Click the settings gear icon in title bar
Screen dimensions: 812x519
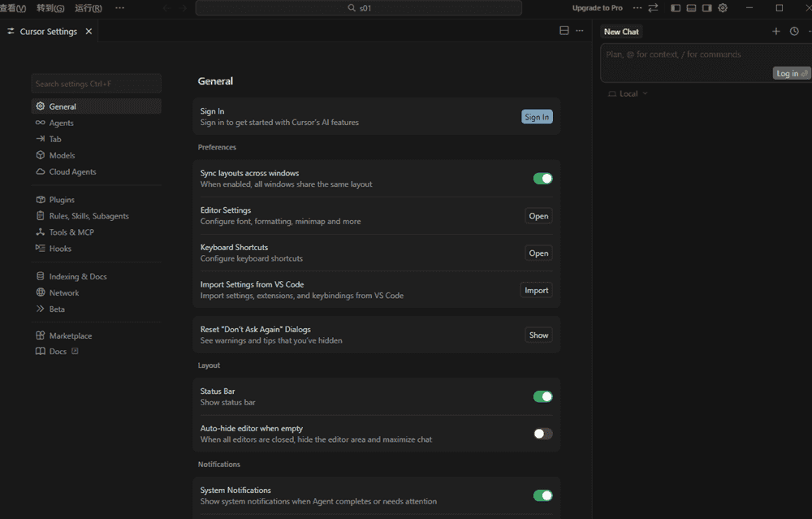pyautogui.click(x=723, y=8)
